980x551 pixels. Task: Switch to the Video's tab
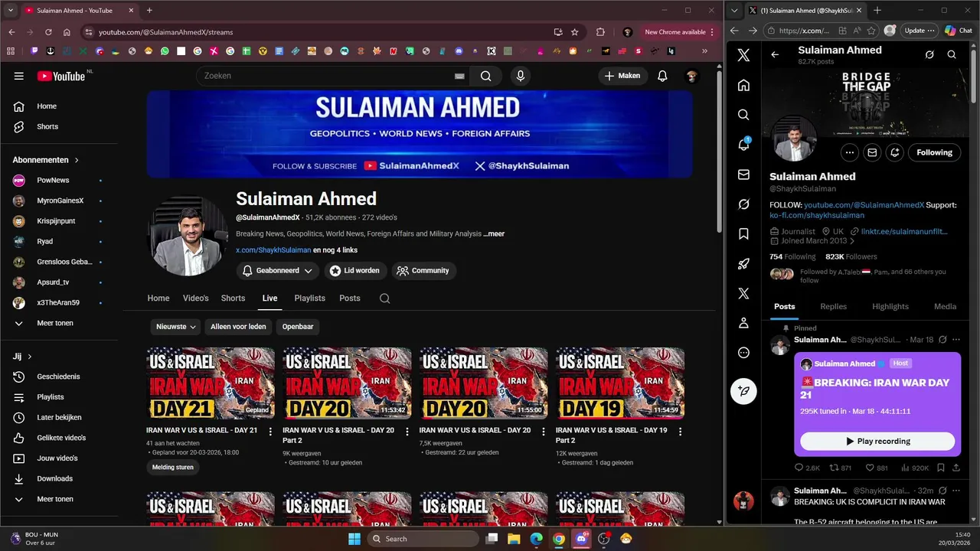click(x=195, y=298)
